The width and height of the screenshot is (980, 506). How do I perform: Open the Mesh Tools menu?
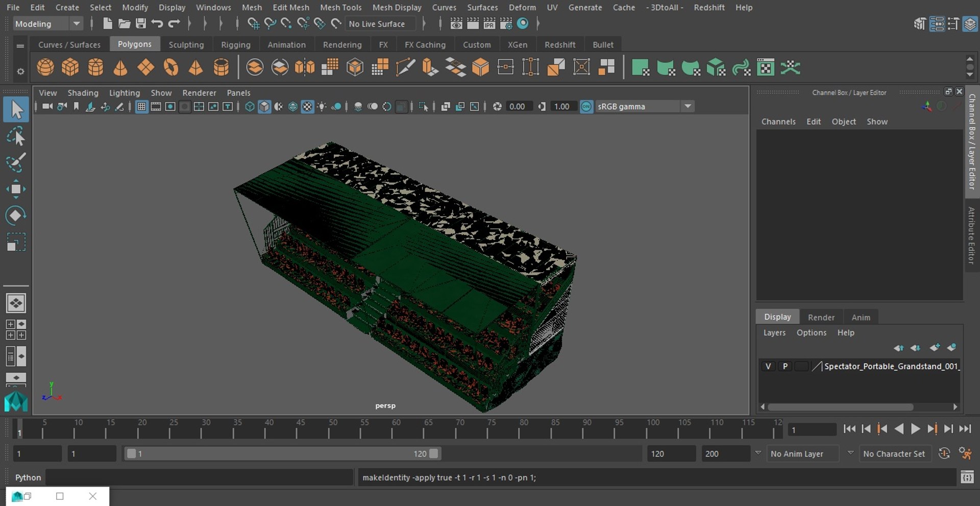click(x=340, y=7)
